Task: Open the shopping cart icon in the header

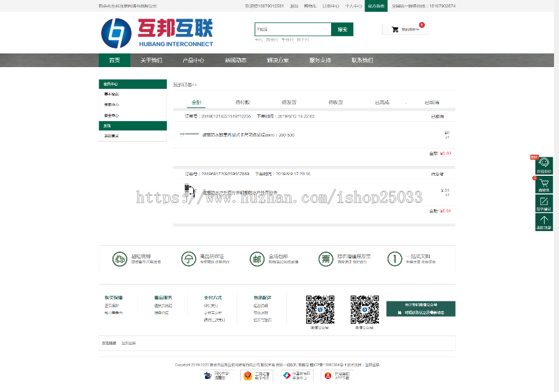Action: pyautogui.click(x=396, y=29)
